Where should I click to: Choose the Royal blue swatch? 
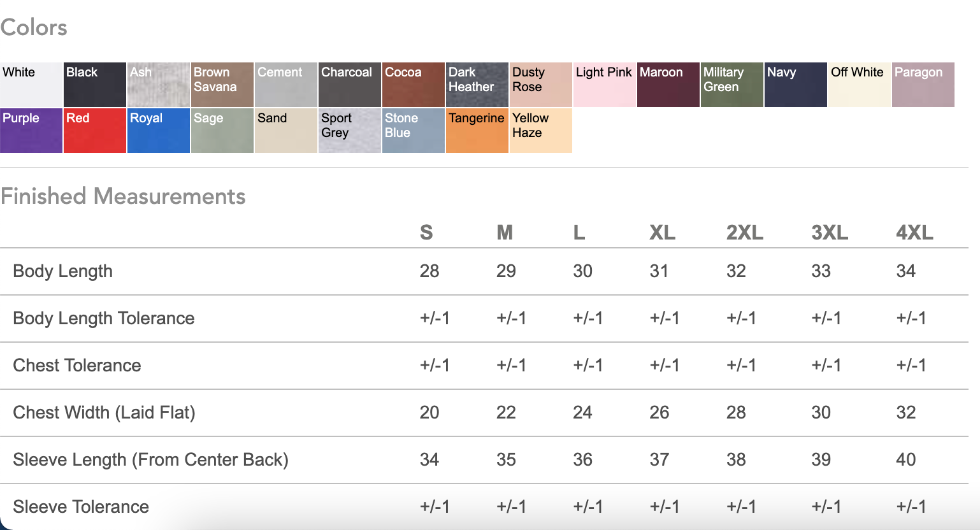tap(159, 131)
